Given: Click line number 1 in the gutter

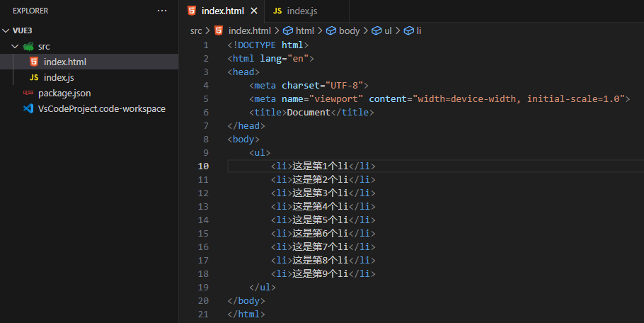Looking at the screenshot, I should [x=206, y=45].
